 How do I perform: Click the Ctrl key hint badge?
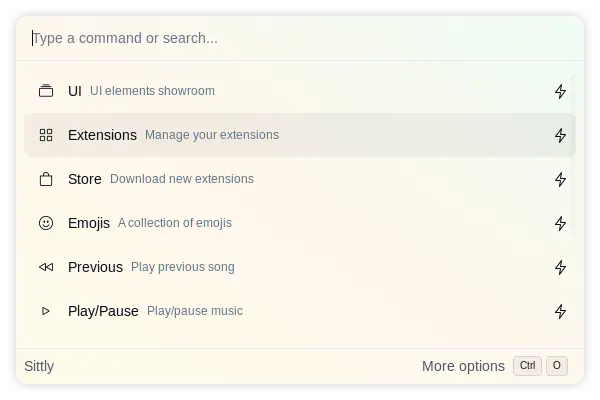coord(528,366)
